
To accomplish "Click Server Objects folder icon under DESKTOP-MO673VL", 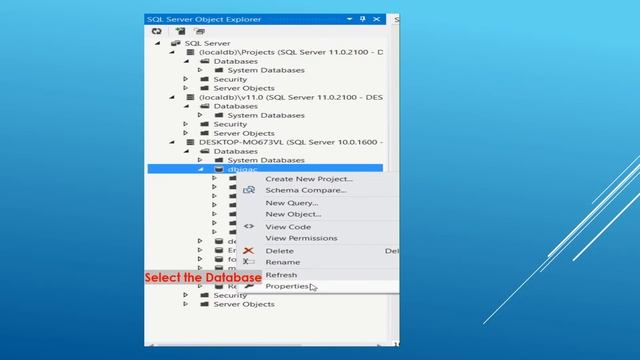I will (x=204, y=304).
